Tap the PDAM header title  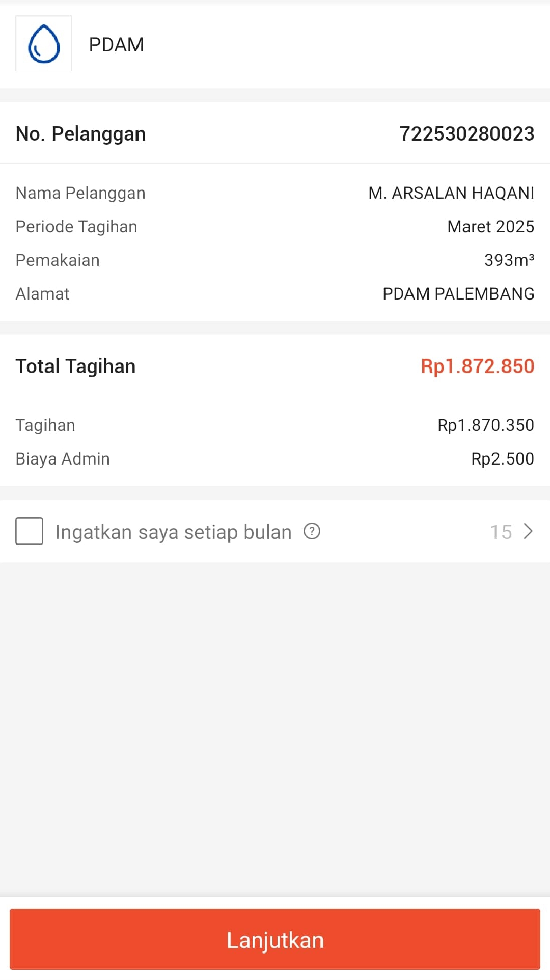point(116,45)
